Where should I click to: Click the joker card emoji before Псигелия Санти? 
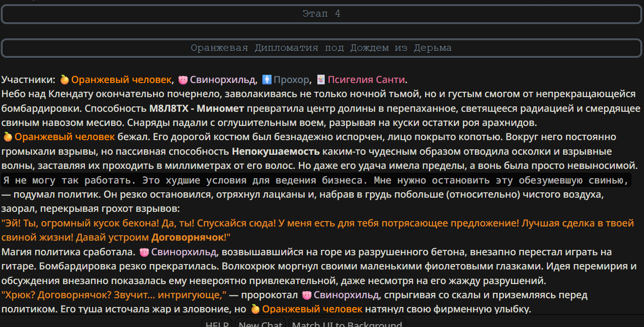pyautogui.click(x=321, y=80)
